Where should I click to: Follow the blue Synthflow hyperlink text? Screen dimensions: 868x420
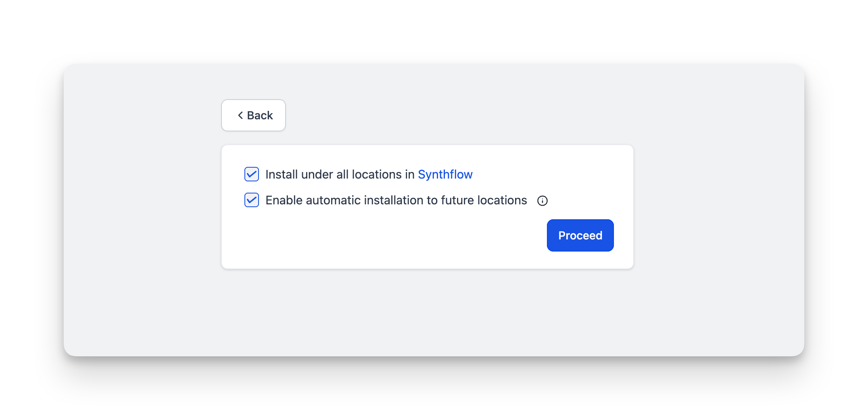coord(445,174)
